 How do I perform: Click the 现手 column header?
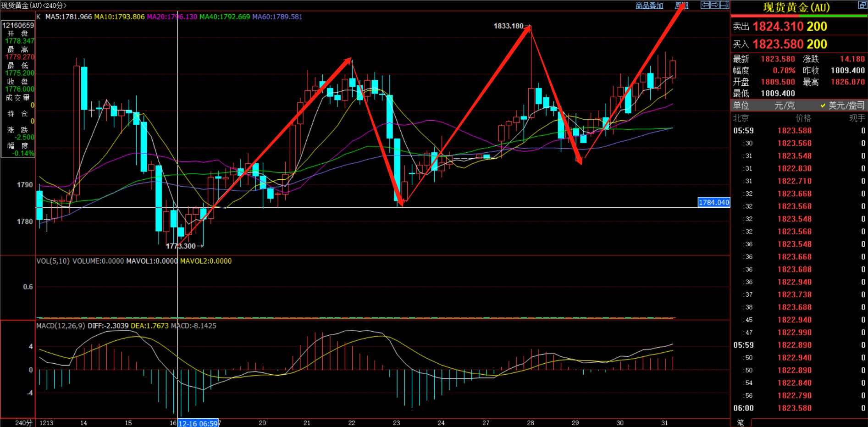pyautogui.click(x=857, y=118)
